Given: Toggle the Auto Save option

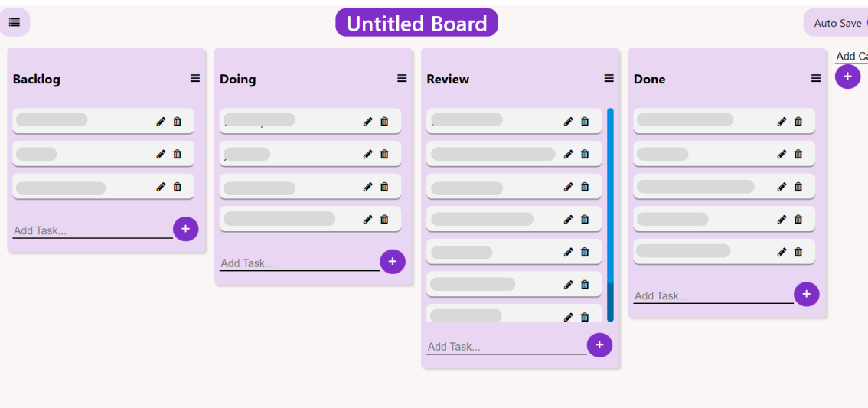Looking at the screenshot, I should click(x=838, y=23).
